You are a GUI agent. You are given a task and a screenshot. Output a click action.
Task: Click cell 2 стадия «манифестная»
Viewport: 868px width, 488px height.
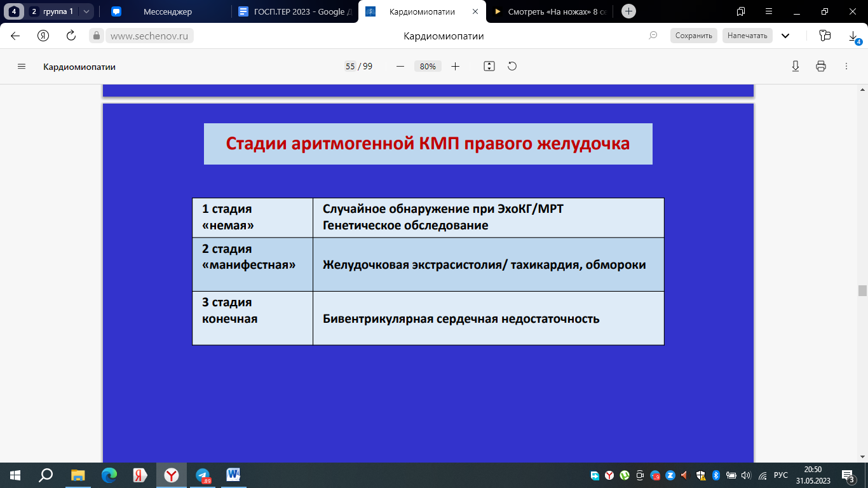(x=252, y=264)
